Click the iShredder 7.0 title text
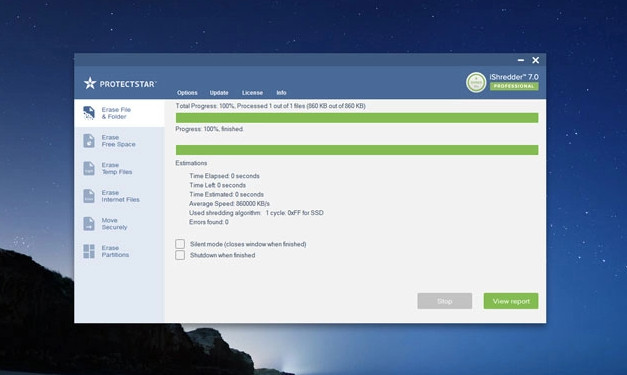The height and width of the screenshot is (375, 627). point(514,77)
